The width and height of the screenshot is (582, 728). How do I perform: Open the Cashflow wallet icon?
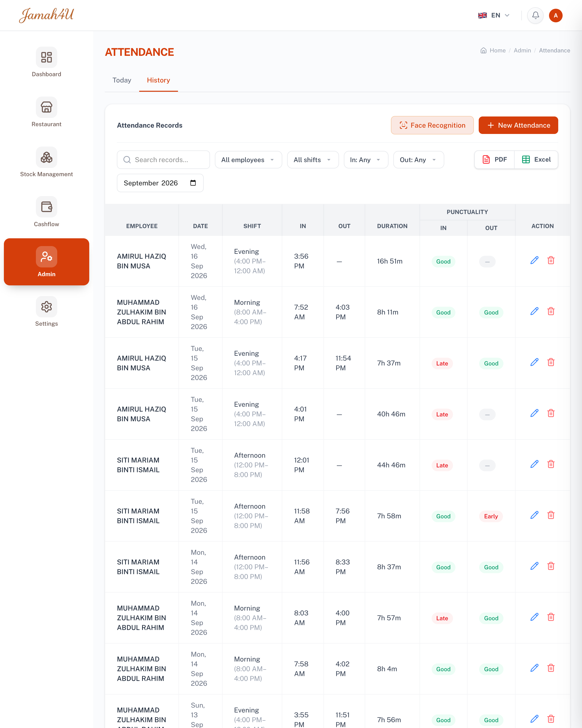click(47, 207)
